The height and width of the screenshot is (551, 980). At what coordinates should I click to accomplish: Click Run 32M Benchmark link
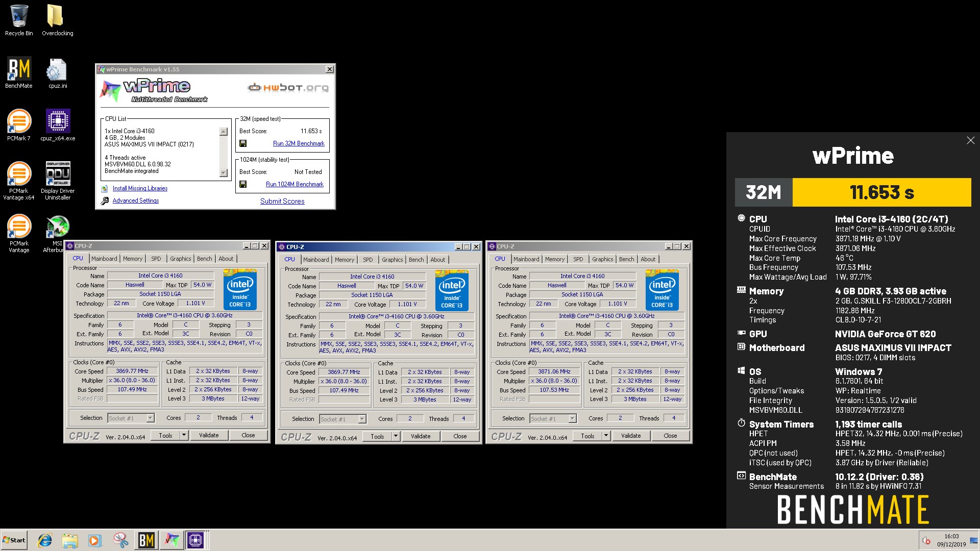click(x=299, y=143)
